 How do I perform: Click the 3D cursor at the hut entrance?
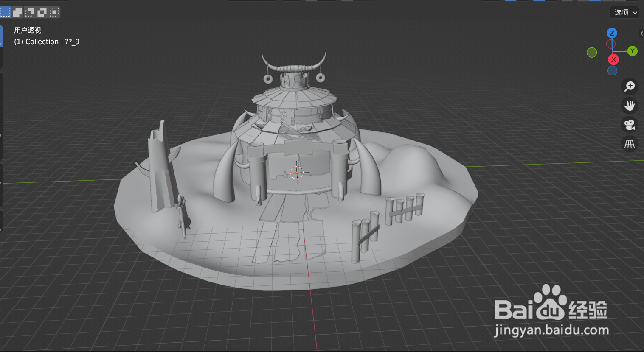[x=297, y=173]
